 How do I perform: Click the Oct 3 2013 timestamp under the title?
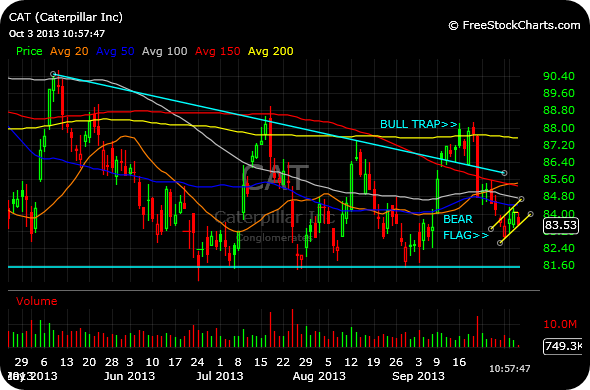coord(57,34)
